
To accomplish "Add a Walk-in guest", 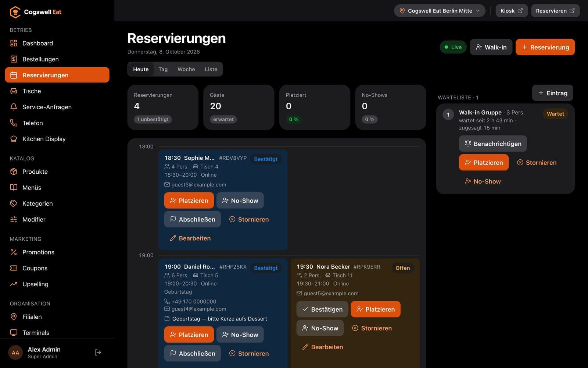I will pos(491,47).
